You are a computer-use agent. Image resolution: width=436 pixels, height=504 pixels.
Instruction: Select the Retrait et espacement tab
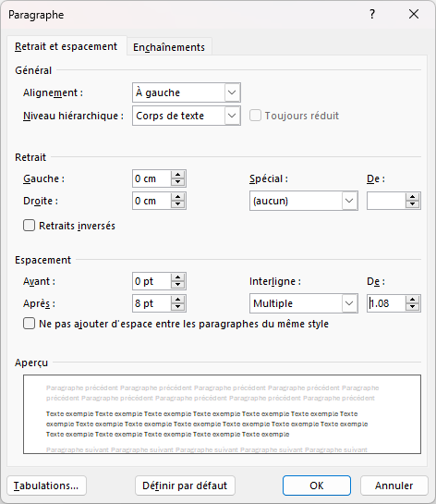67,46
